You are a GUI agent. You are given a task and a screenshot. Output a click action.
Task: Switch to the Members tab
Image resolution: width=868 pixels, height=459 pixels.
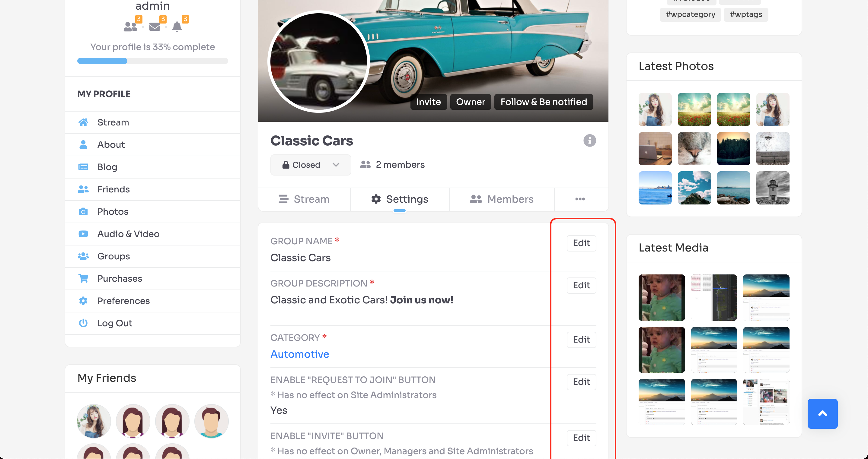click(501, 199)
